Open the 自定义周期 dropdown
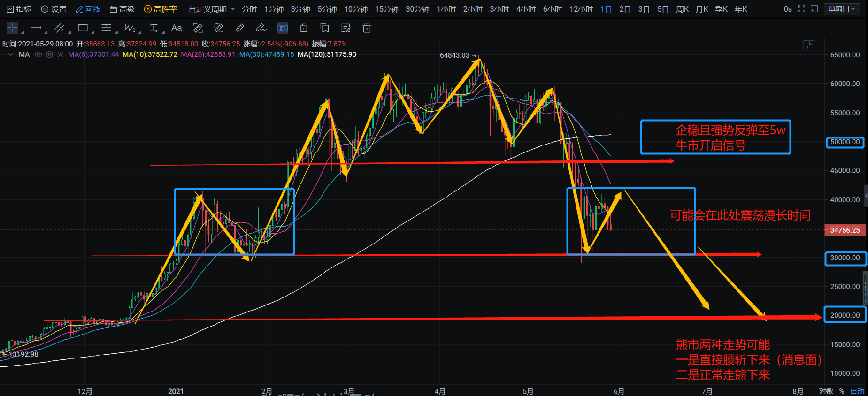The height and width of the screenshot is (396, 868). point(211,9)
